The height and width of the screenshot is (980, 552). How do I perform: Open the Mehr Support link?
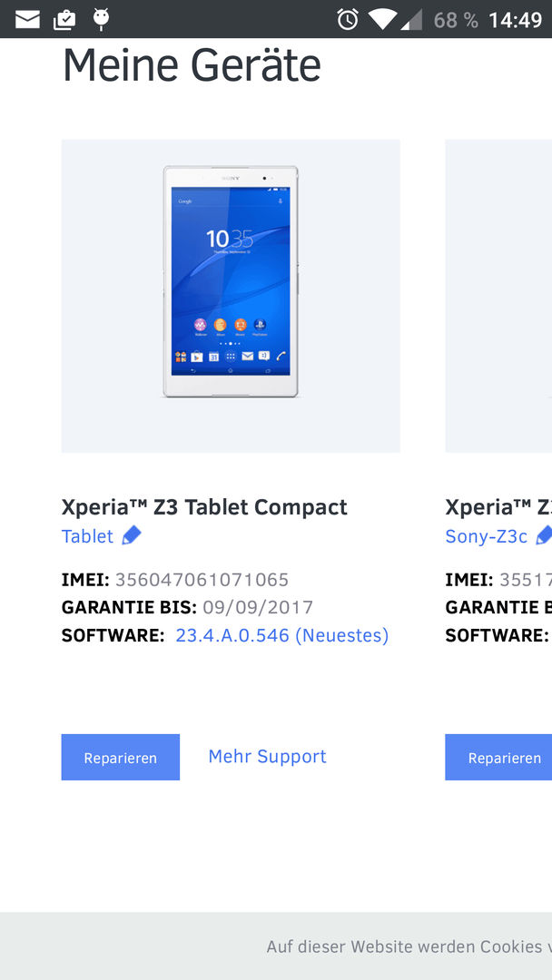point(267,756)
